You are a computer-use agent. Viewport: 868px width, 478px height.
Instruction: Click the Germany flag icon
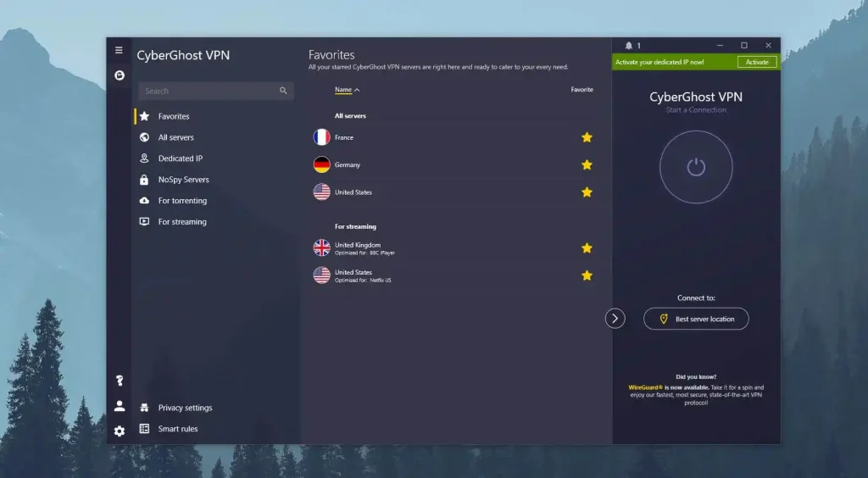pos(321,165)
